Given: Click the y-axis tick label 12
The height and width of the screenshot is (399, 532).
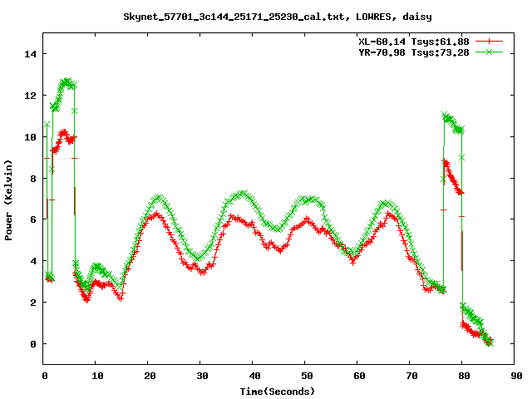Looking at the screenshot, I should (30, 96).
